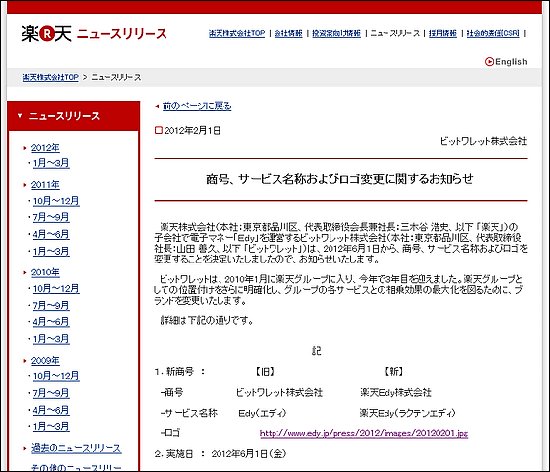Select ニュースリリース in the top navigation
The height and width of the screenshot is (472, 550).
click(395, 33)
